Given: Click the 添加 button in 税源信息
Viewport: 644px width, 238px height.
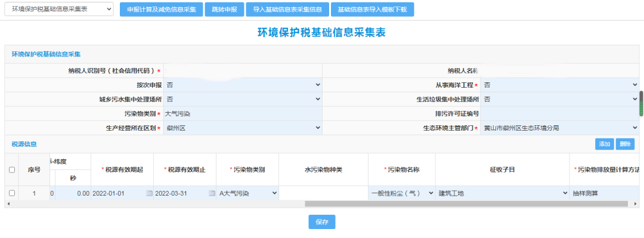Looking at the screenshot, I should (x=604, y=144).
